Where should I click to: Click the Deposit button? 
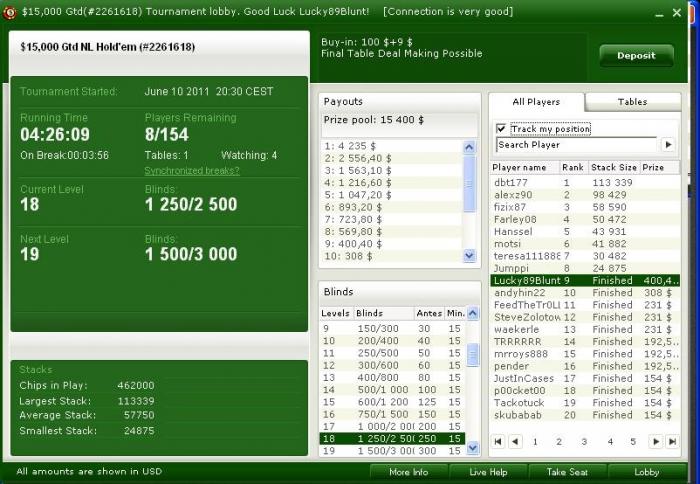click(636, 56)
